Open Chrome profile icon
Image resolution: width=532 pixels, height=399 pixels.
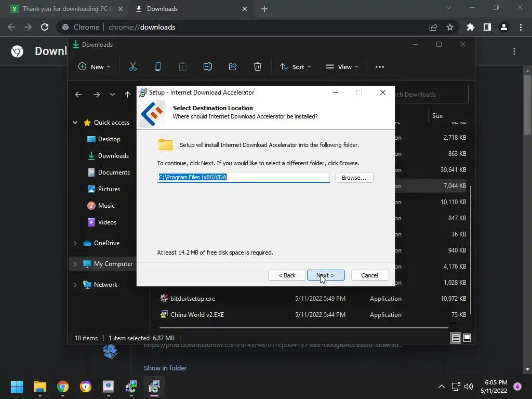point(504,27)
